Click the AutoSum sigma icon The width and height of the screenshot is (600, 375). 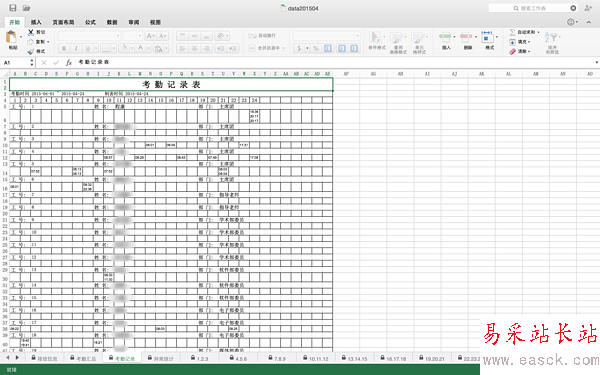point(512,32)
